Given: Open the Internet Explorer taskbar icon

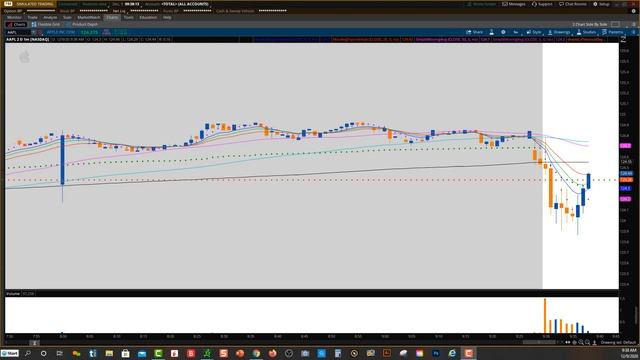Looking at the screenshot, I should tap(452, 353).
